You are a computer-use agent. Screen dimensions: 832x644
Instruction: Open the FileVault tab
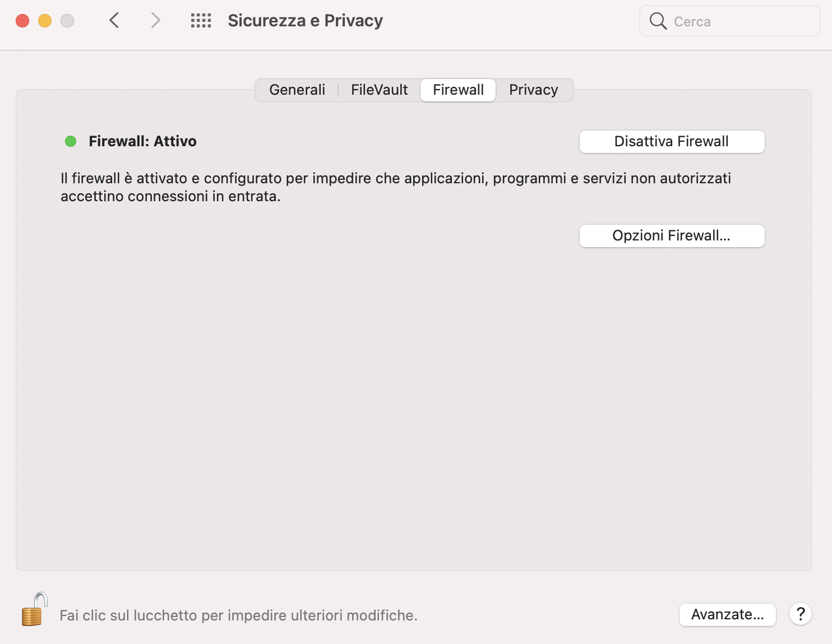(x=379, y=90)
